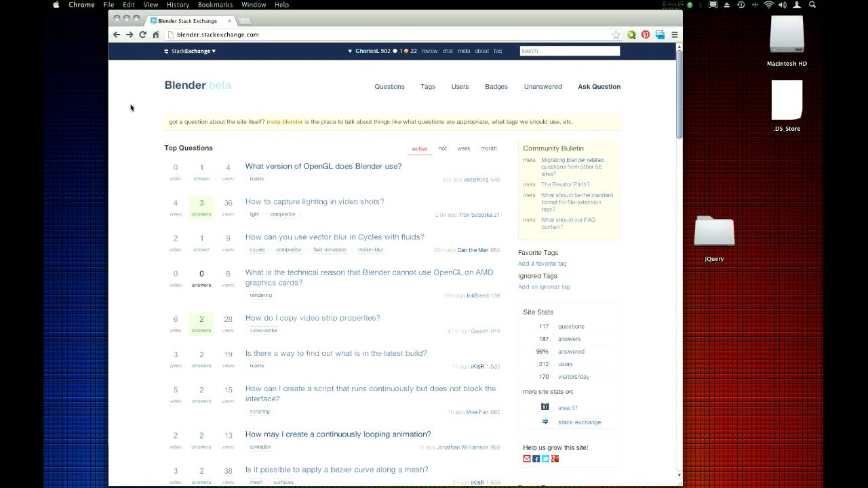Click Ask Question

click(x=599, y=87)
